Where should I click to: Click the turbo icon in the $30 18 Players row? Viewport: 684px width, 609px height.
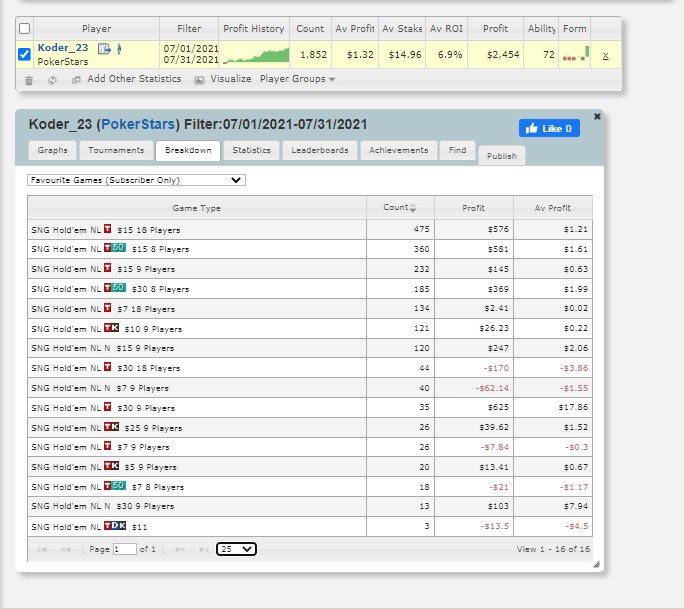click(107, 366)
